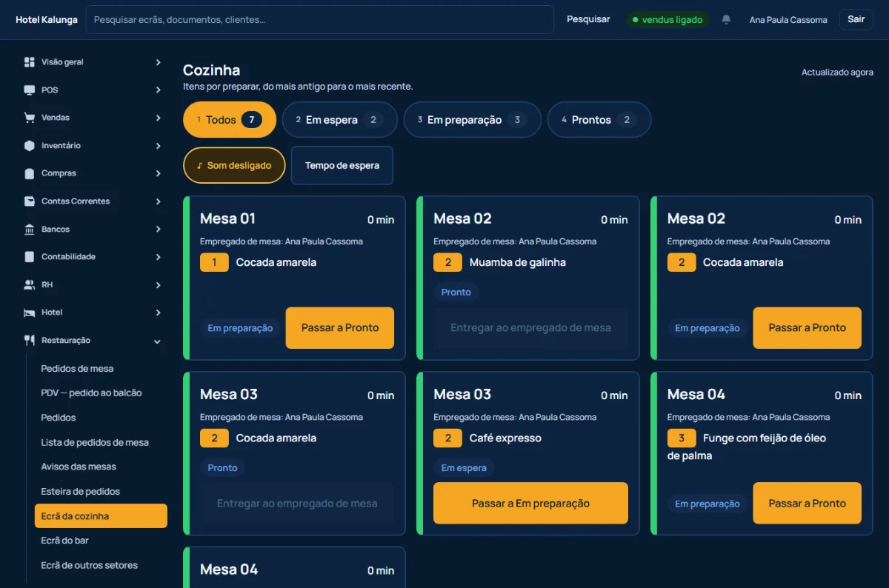Open POS via its monitor icon
This screenshot has height=588, width=889.
(30, 90)
